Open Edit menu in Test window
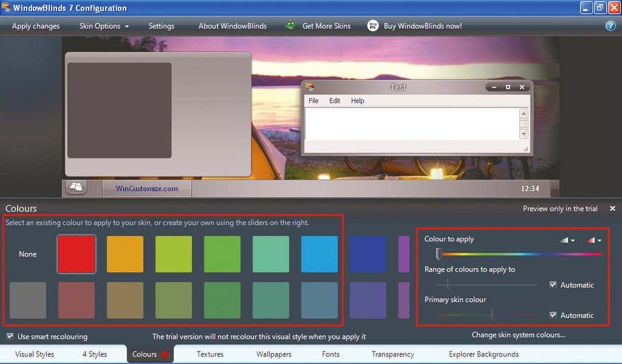The height and width of the screenshot is (364, 622). point(335,101)
